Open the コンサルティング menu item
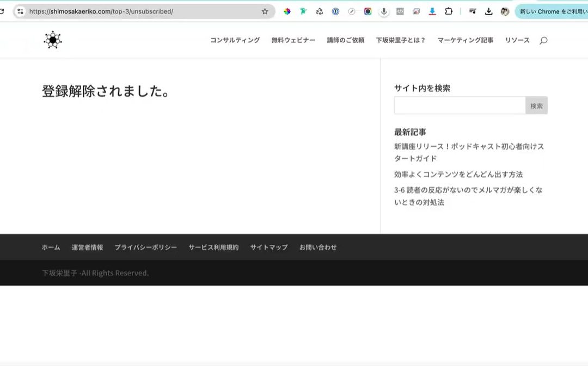 pos(235,40)
